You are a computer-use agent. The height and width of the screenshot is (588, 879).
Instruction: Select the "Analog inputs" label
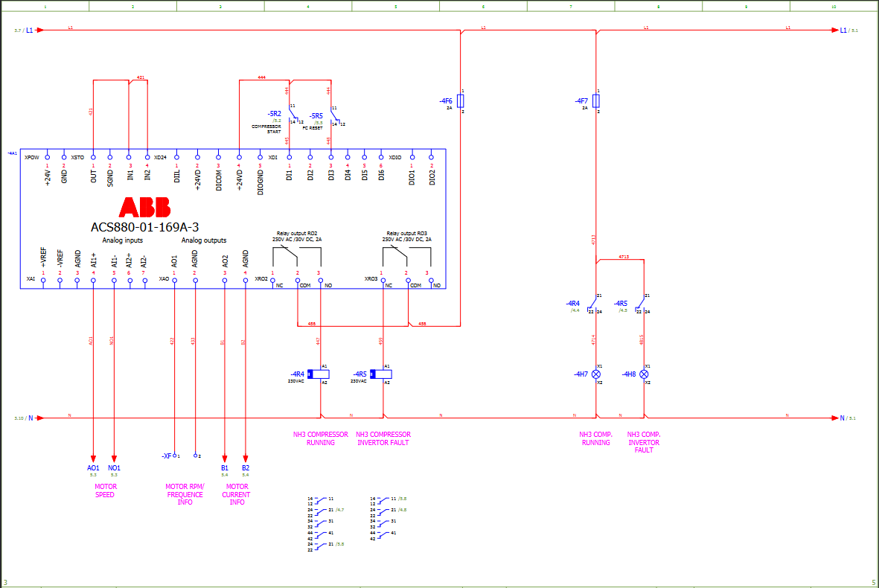[122, 240]
